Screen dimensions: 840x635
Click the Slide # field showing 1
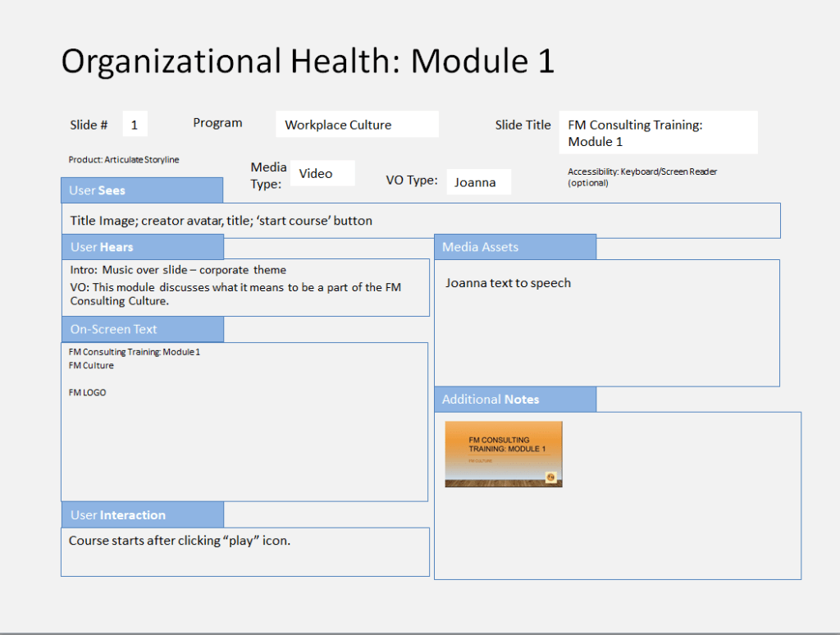135,125
